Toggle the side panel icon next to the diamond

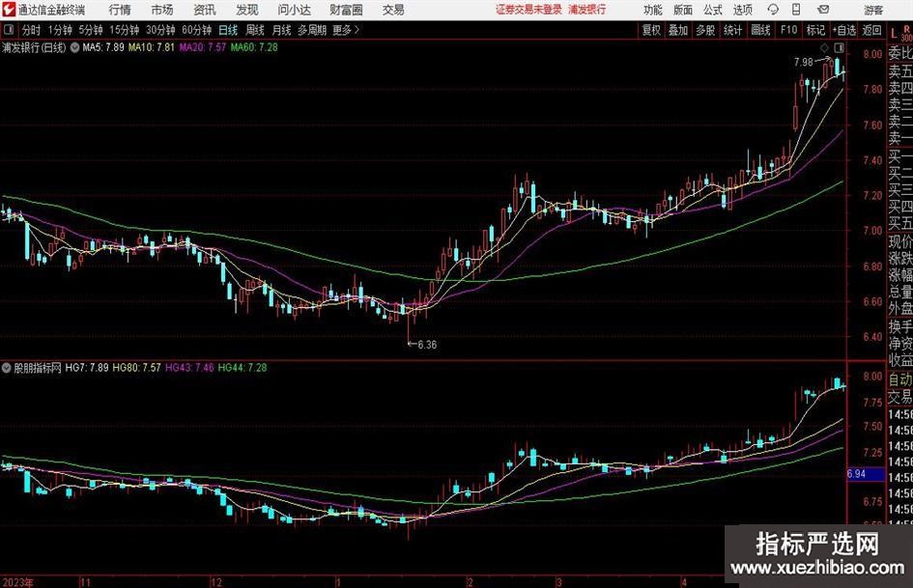coord(839,47)
